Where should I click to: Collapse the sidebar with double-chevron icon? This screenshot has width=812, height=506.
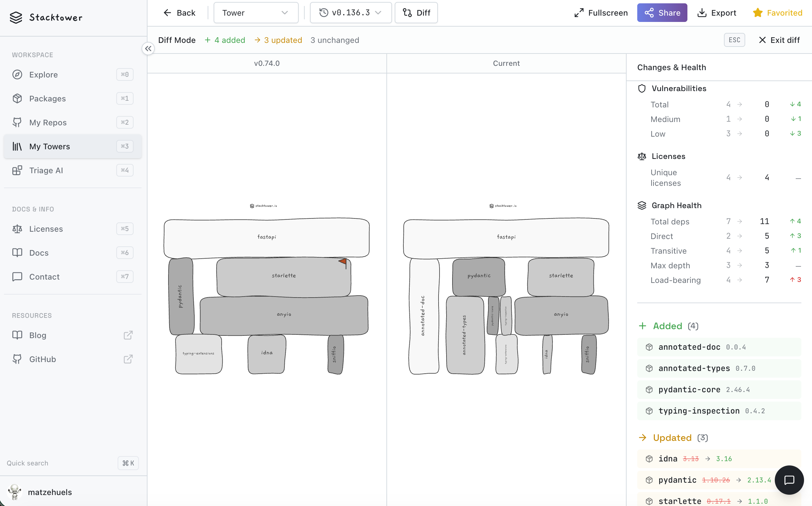[x=148, y=49]
